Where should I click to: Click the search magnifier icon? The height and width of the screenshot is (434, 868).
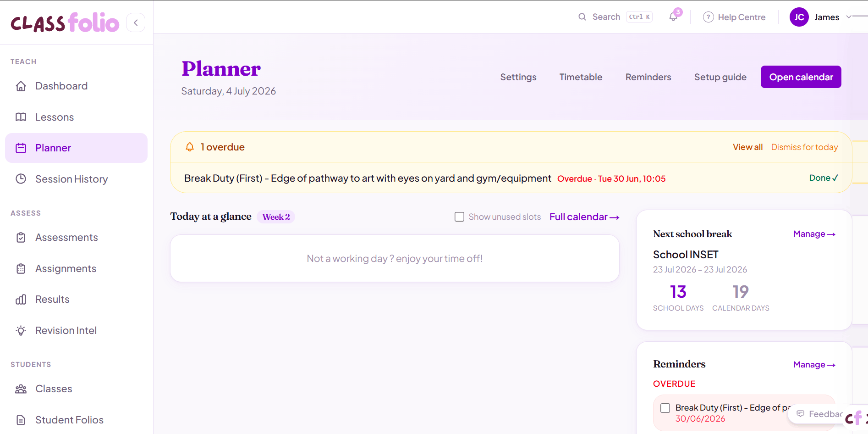(x=582, y=17)
